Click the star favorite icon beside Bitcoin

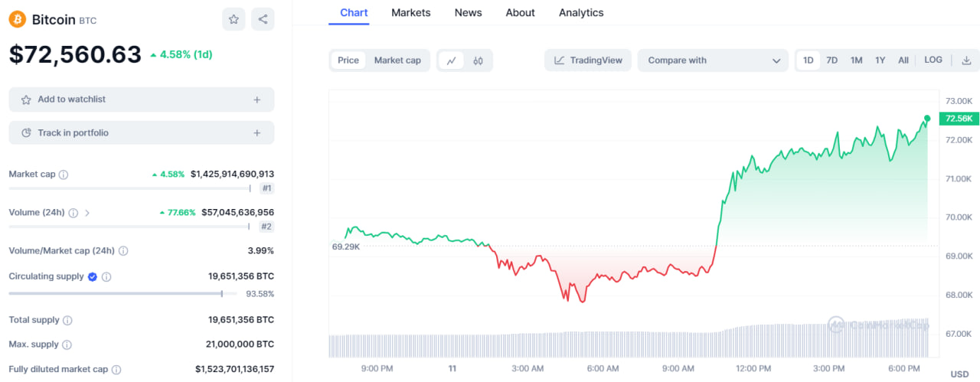click(234, 19)
